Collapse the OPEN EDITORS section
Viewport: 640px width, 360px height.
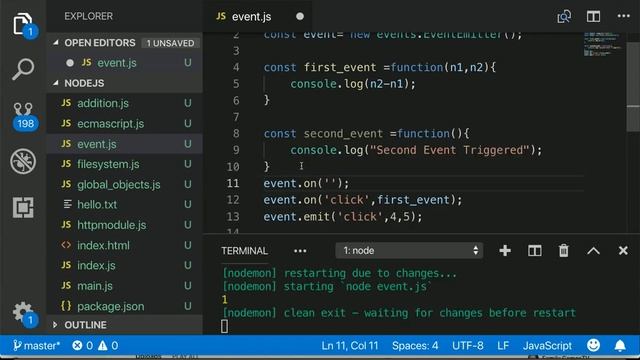[x=56, y=42]
